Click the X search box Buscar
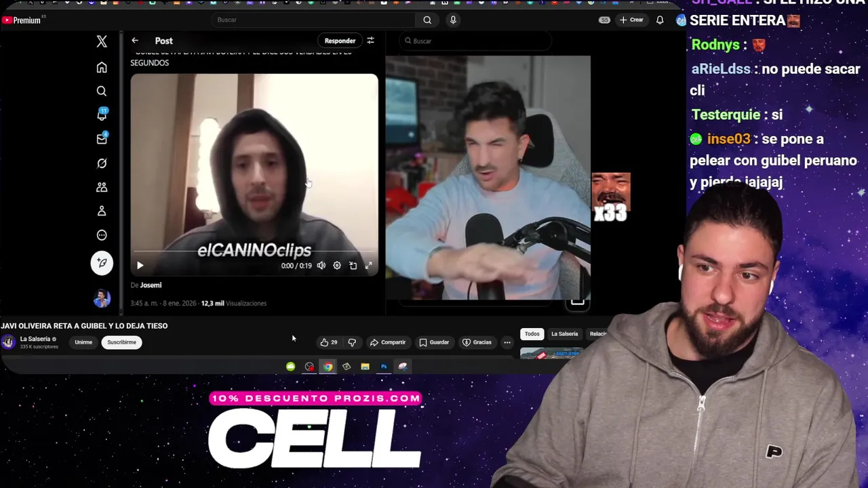Image resolution: width=868 pixels, height=488 pixels. click(x=475, y=41)
